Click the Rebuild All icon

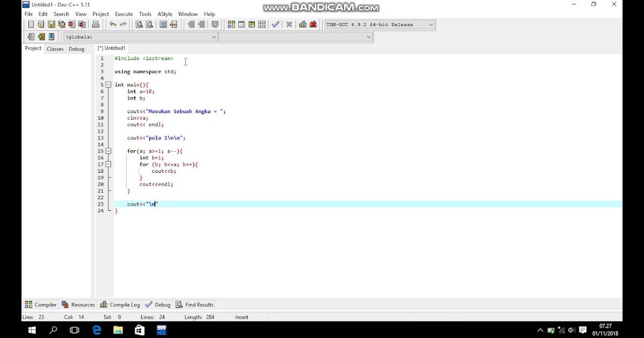[x=262, y=24]
